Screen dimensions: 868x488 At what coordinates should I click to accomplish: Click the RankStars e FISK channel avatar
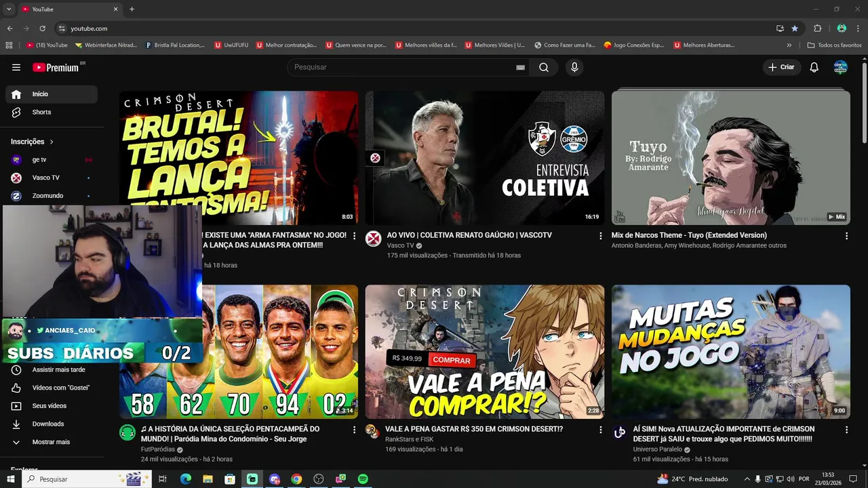tap(374, 432)
